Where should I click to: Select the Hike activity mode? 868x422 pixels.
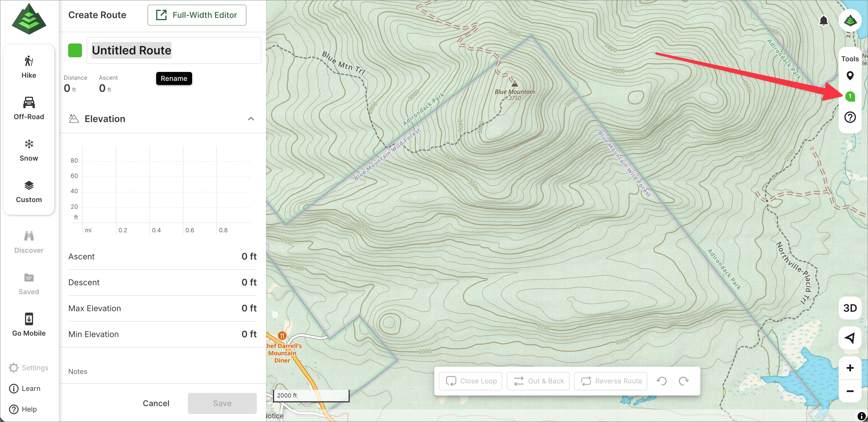[29, 67]
